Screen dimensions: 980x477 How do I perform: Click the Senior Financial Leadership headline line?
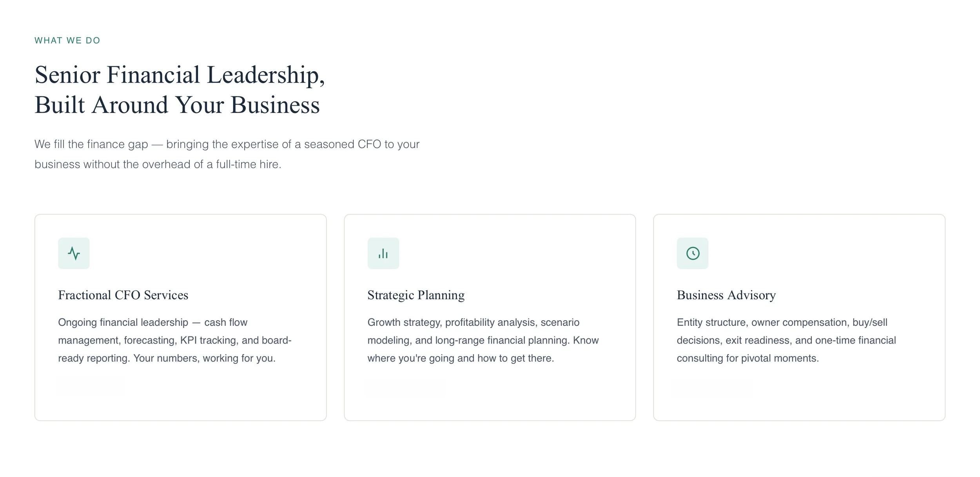click(180, 75)
